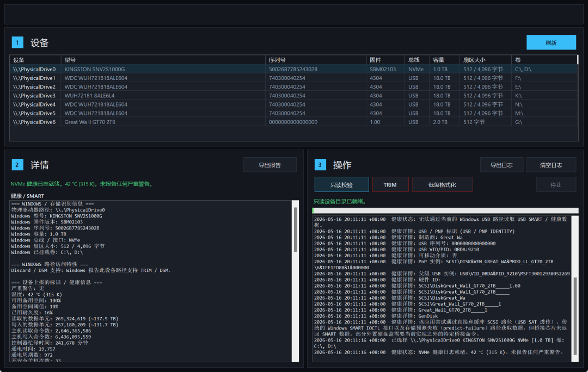Image resolution: width=588 pixels, height=372 pixels.
Task: Open 导出报告 export report button
Action: click(269, 165)
